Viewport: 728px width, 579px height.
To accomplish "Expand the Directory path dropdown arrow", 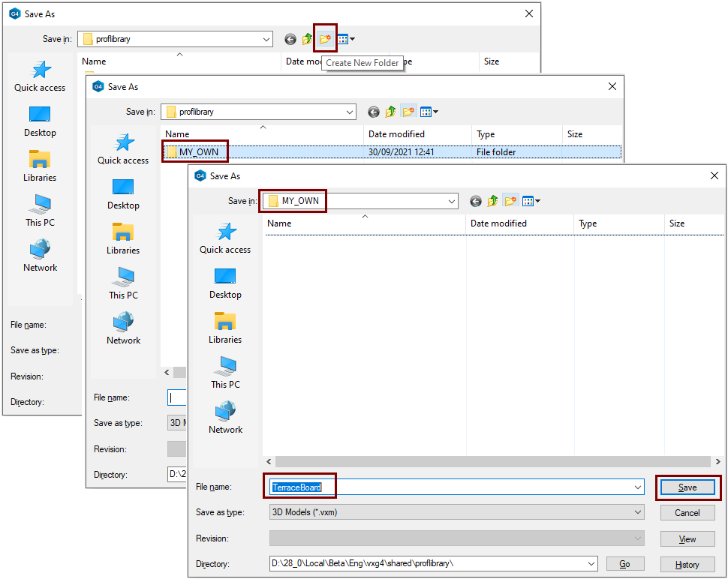I will (591, 564).
